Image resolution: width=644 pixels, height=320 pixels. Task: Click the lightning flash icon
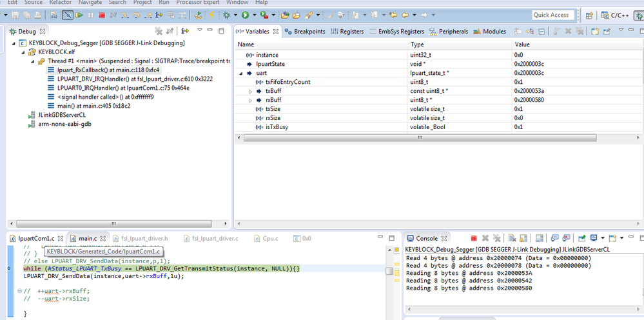pos(211,15)
